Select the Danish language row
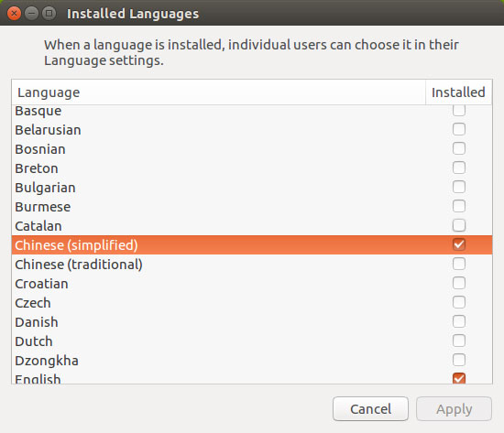 point(252,322)
